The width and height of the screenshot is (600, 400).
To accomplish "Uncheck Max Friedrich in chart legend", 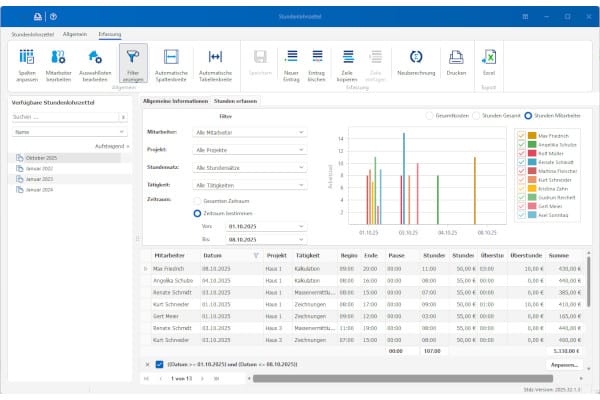I will (x=522, y=135).
